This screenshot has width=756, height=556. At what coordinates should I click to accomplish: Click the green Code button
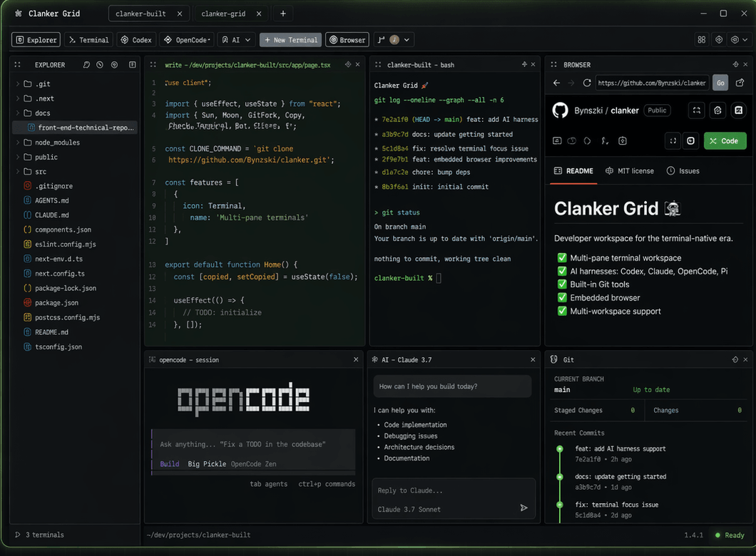tap(725, 140)
